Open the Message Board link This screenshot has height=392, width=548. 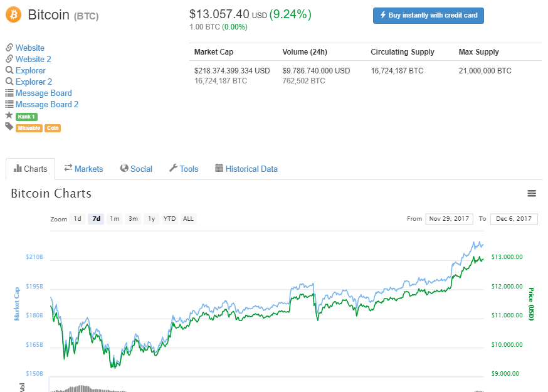44,93
